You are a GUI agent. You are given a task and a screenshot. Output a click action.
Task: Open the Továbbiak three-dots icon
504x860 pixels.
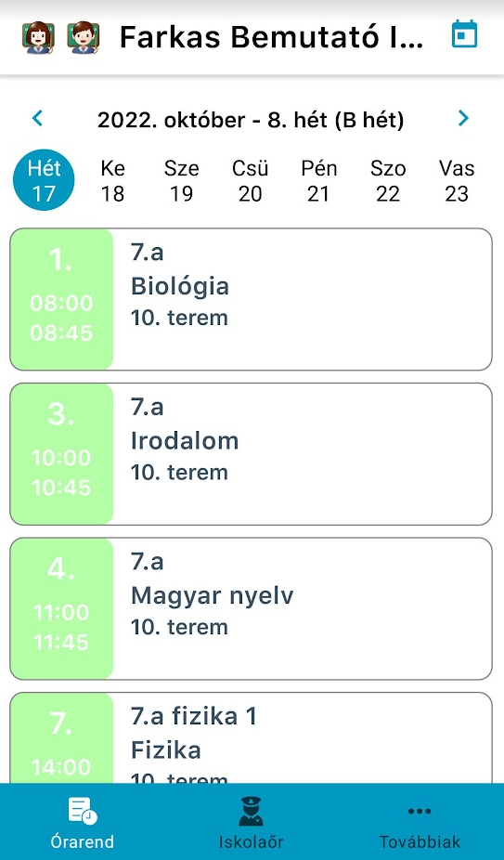420,811
